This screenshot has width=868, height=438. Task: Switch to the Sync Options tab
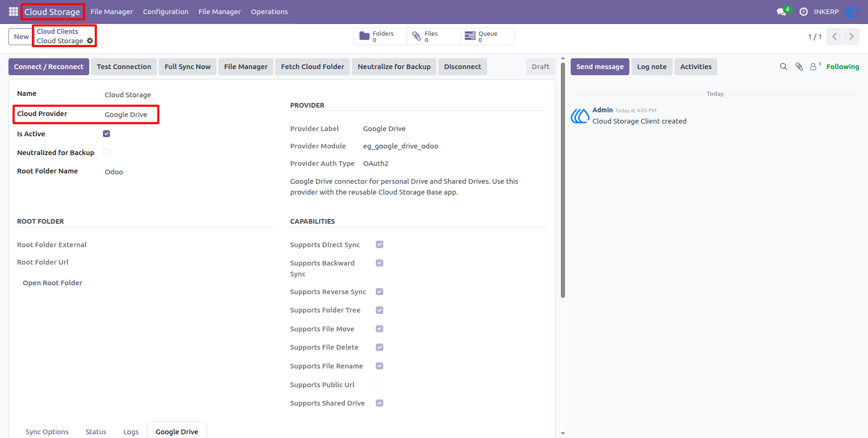[47, 431]
